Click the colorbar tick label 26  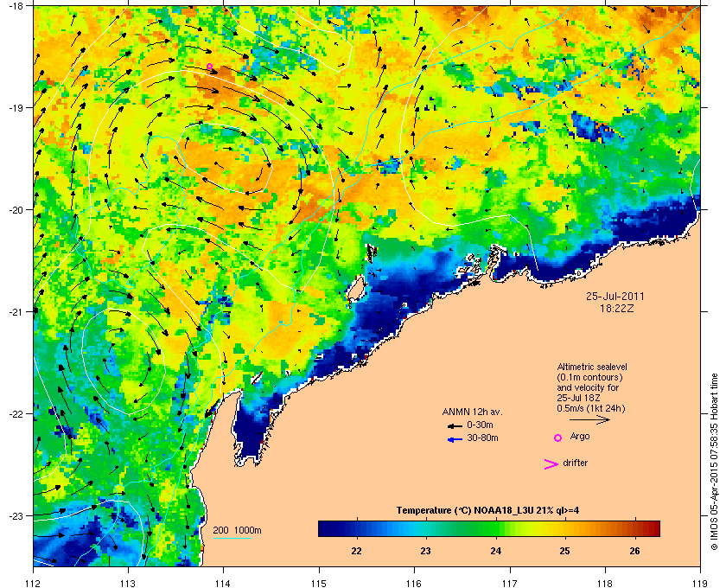pos(634,551)
